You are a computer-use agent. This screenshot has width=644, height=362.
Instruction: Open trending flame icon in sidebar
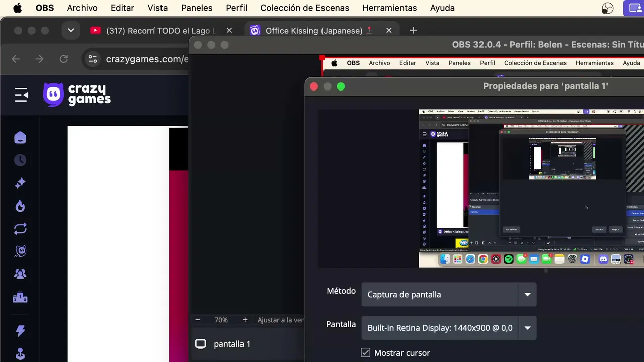[x=20, y=206]
